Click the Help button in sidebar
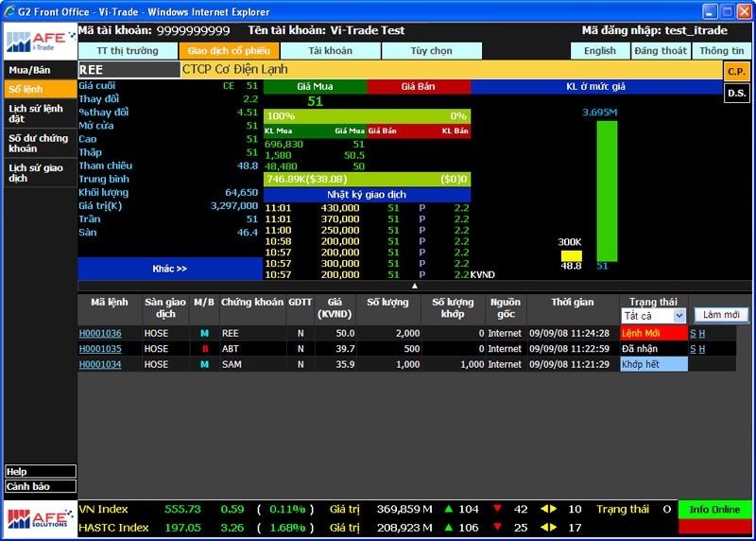The height and width of the screenshot is (541, 756). [41, 472]
